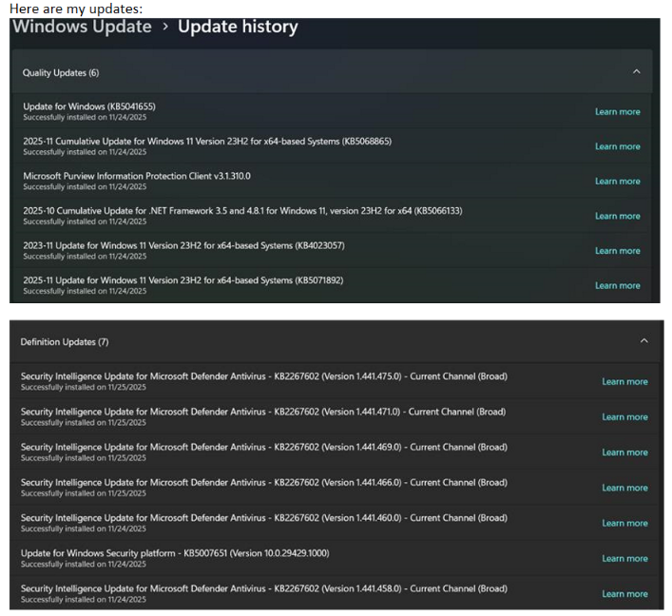Select Update for Windows Security platform KB5007651 entry

pos(335,558)
